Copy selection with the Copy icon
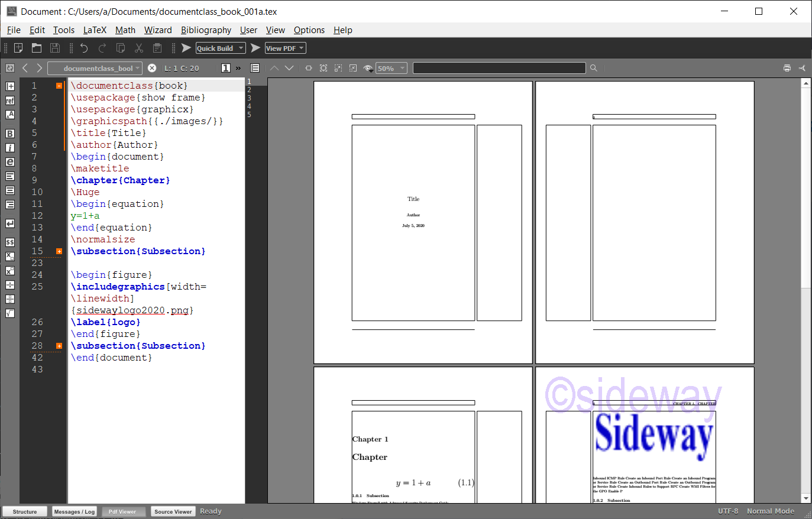Screen dimensions: 812x519 coord(121,48)
